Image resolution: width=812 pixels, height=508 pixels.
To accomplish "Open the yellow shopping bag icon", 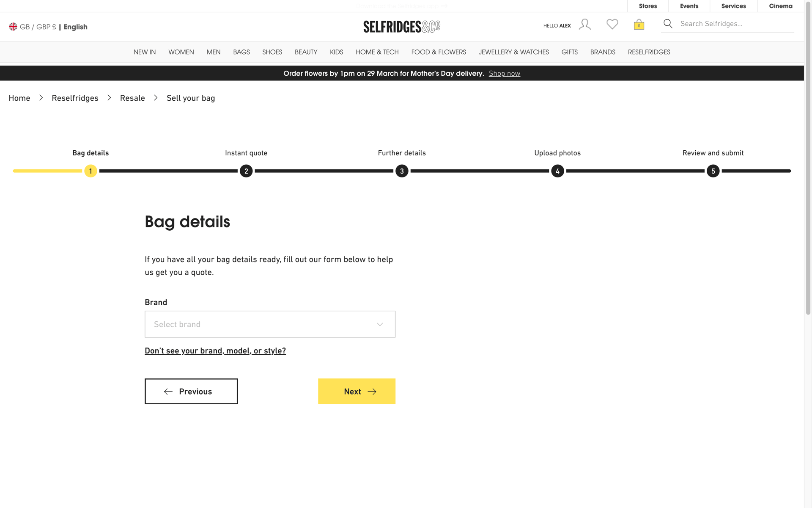I will (x=639, y=25).
